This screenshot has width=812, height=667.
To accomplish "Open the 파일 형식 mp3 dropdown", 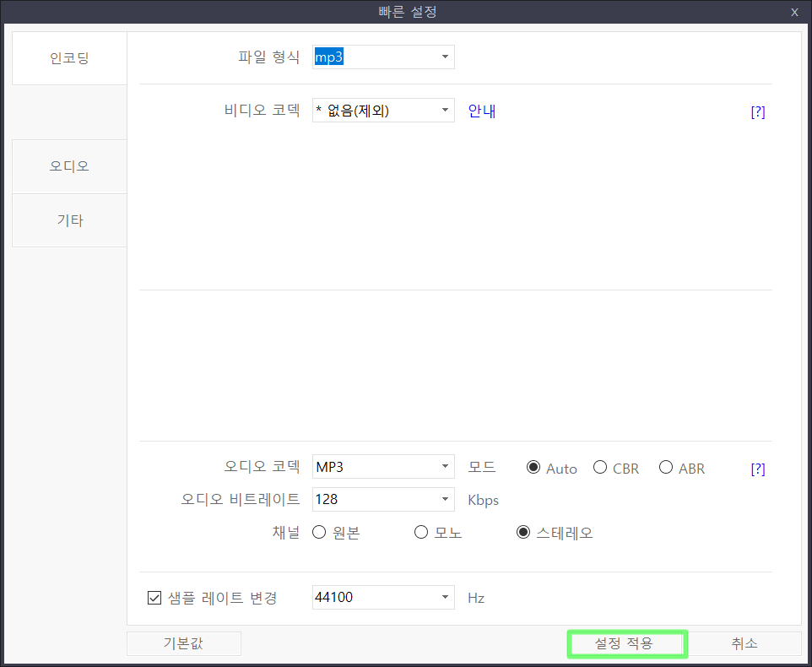I will (445, 57).
